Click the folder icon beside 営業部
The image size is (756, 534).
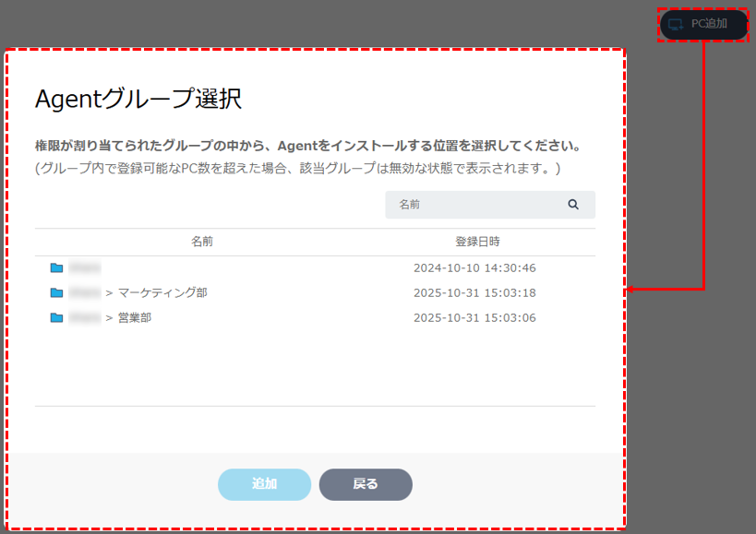(x=57, y=318)
